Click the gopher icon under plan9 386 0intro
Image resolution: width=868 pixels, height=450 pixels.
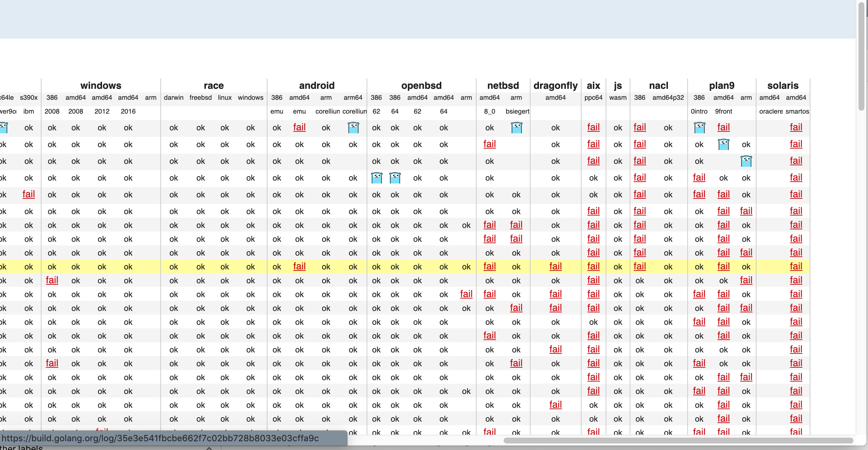tap(699, 128)
